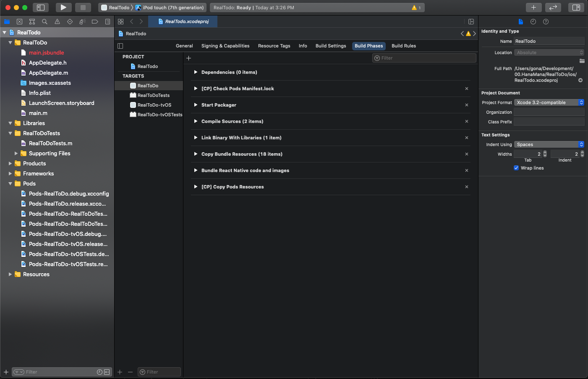The width and height of the screenshot is (588, 379).
Task: Expand the [CP] Check Pods Manifest.lock phase
Action: click(x=196, y=89)
